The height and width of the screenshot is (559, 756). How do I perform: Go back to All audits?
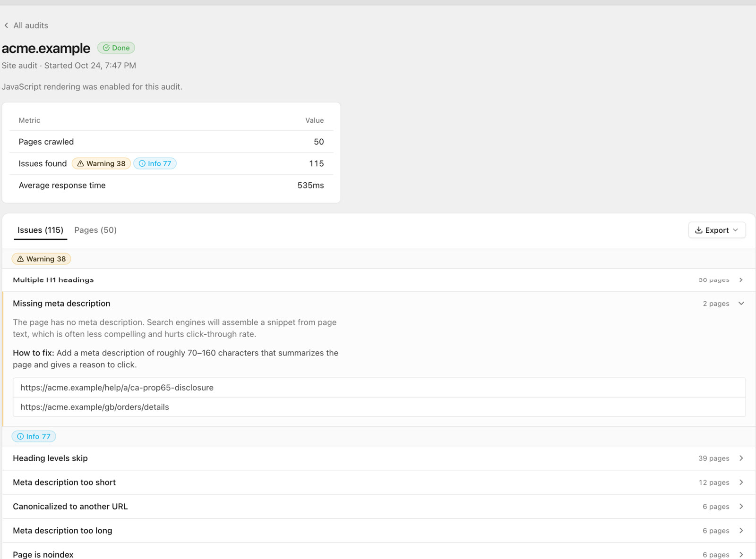point(26,25)
